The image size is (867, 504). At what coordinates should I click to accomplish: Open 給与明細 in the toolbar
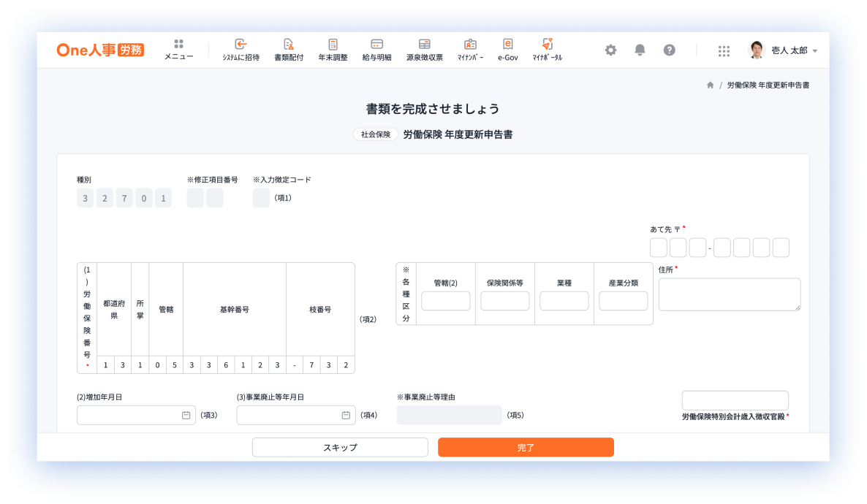(x=376, y=50)
